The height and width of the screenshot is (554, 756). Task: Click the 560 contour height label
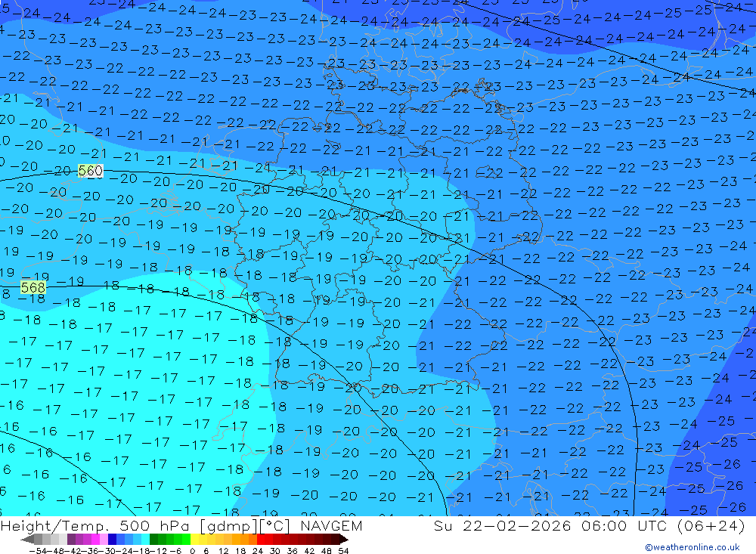(90, 171)
